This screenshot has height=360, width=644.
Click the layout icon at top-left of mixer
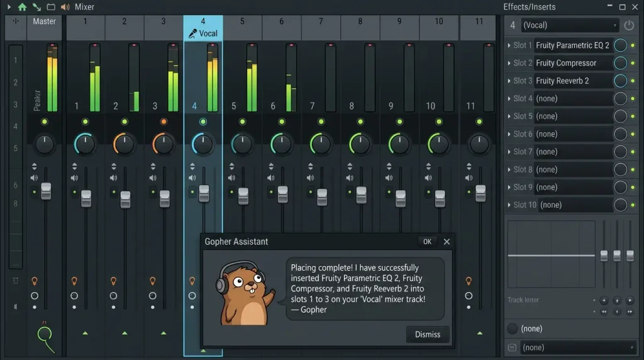pyautogui.click(x=16, y=21)
